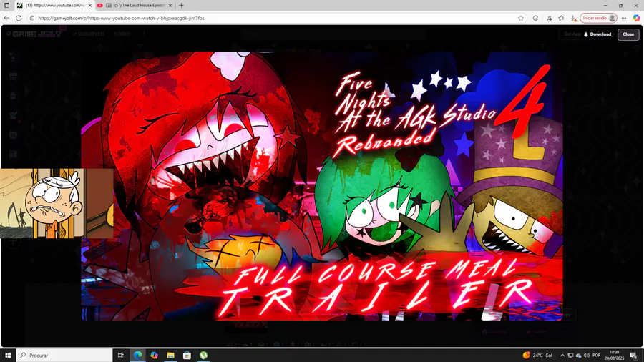Viewport: 644px width, 362px height.
Task: Click the POR language indicator
Action: point(596,355)
